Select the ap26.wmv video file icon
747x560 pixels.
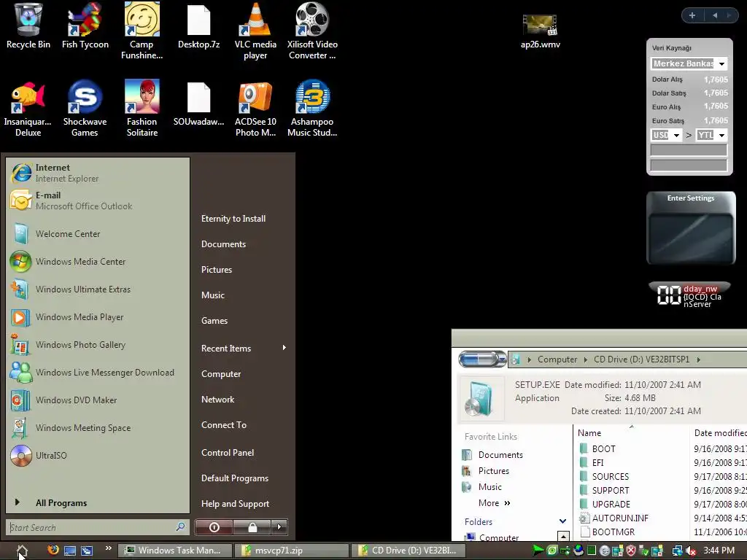[x=541, y=31]
